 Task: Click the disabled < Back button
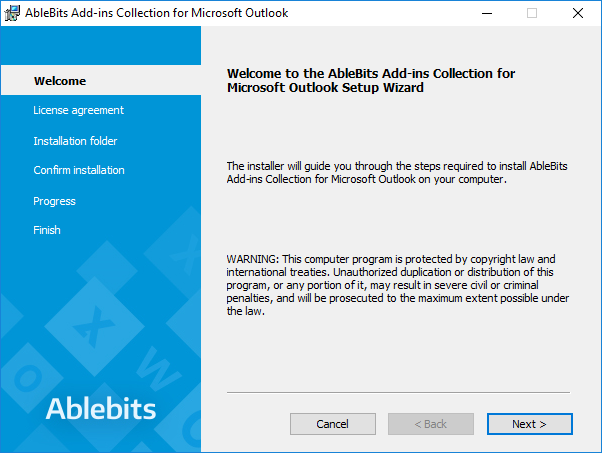click(x=431, y=424)
